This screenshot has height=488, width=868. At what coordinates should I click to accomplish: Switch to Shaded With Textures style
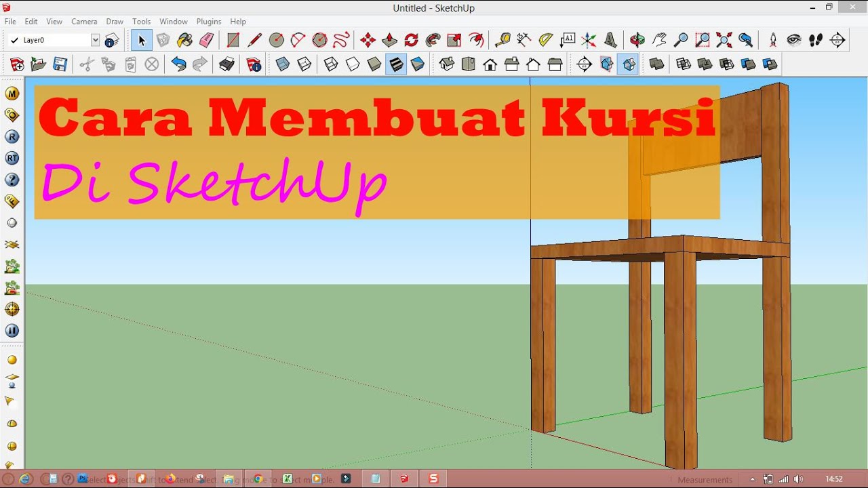(x=396, y=64)
